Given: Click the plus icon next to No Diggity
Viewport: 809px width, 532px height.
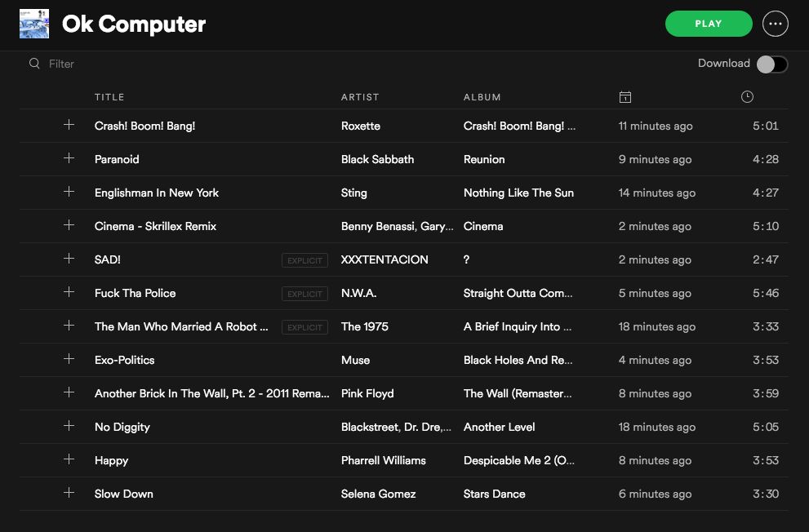Looking at the screenshot, I should 69,427.
